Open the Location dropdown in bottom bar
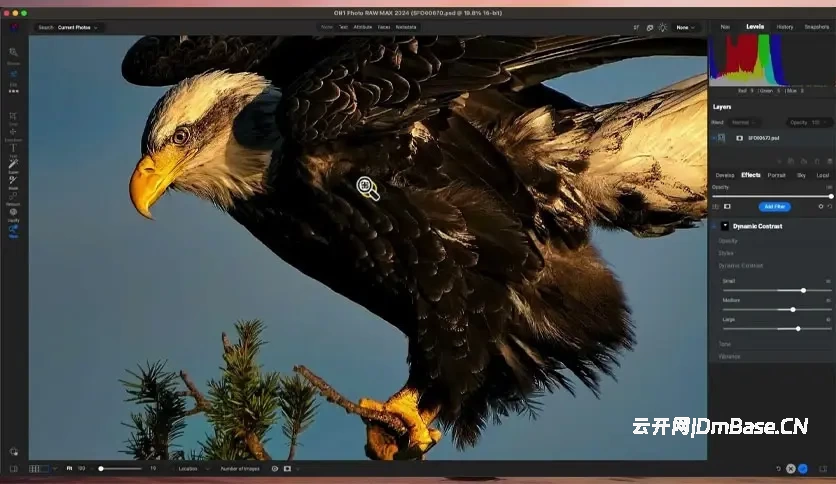Viewport: 836px width, 484px height. pos(193,469)
